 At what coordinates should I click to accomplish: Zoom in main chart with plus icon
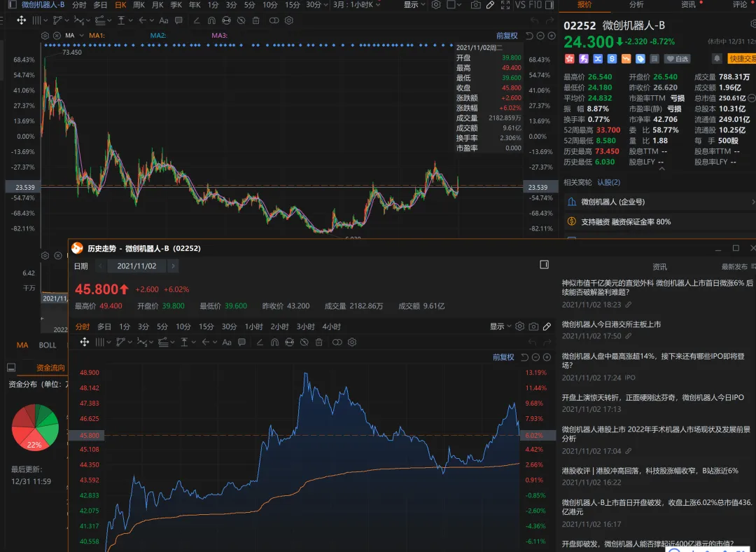(x=552, y=36)
